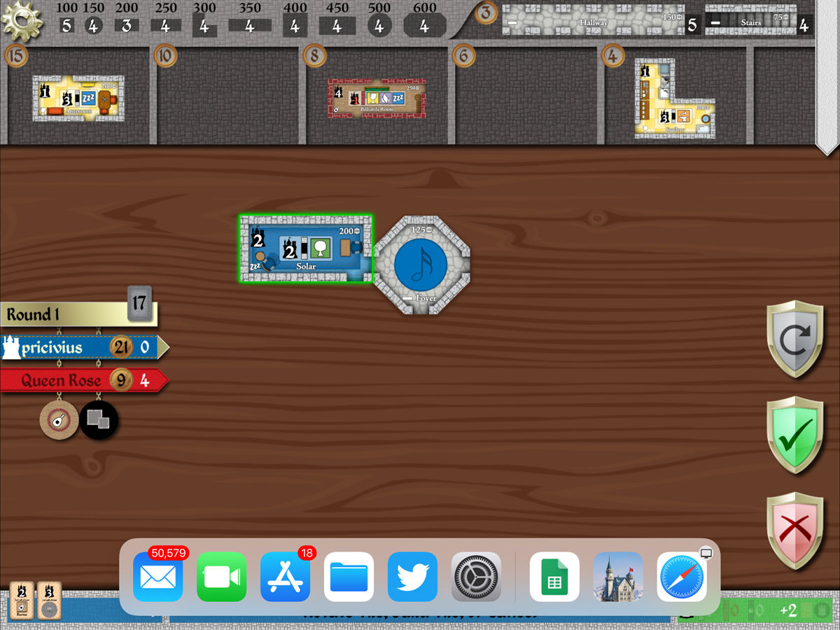Open the first bonus card at bottom left
840x630 pixels.
click(x=22, y=601)
